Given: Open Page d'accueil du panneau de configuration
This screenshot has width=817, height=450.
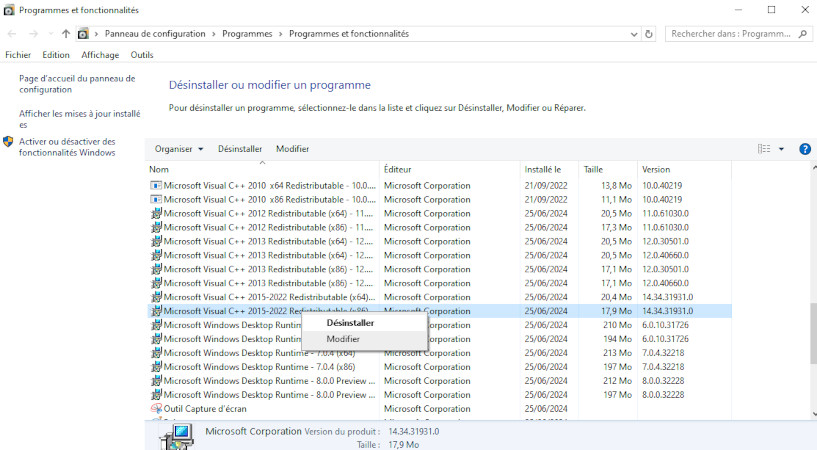Looking at the screenshot, I should coord(77,84).
